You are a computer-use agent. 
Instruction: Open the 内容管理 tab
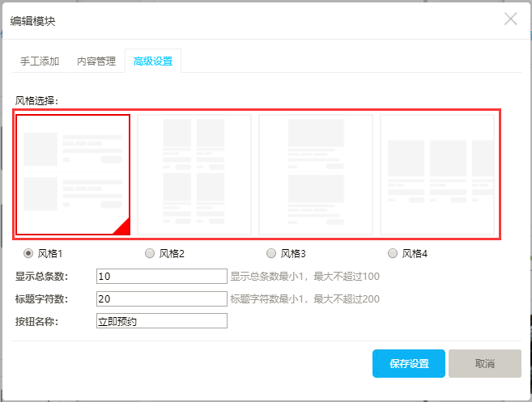tap(96, 61)
